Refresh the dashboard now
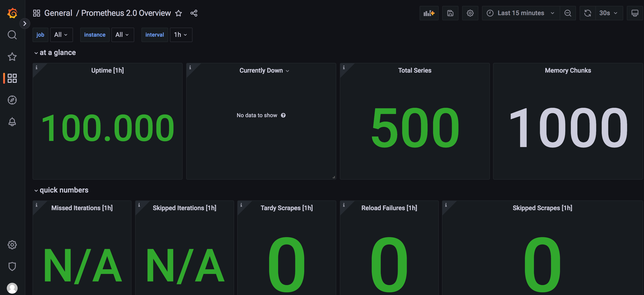Screen dimensions: 644x295 pos(588,13)
